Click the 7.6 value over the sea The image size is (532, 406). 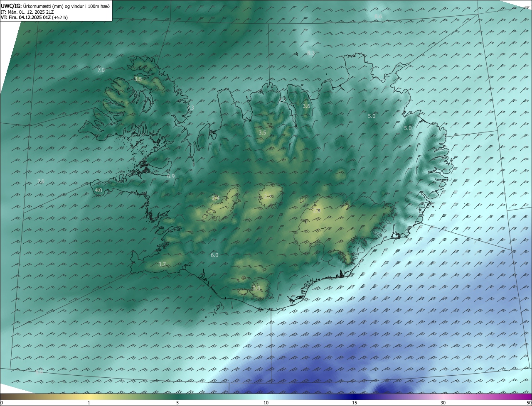point(41,181)
